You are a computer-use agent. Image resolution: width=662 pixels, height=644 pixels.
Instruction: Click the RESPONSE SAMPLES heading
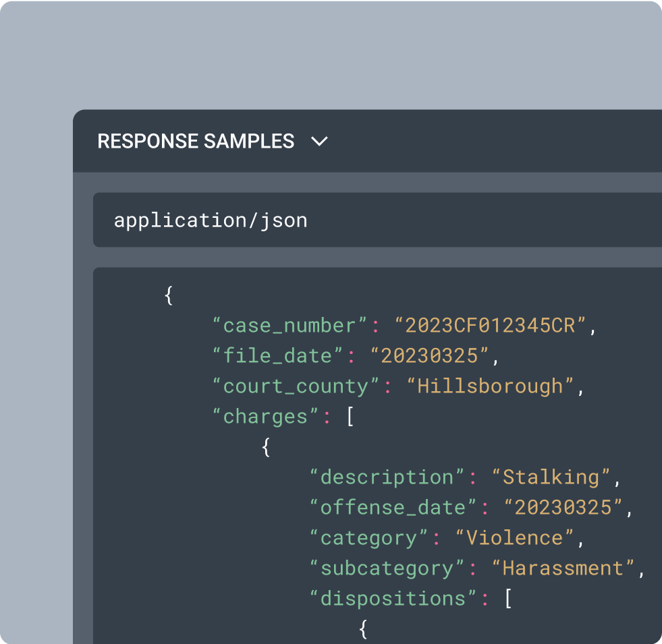196,141
